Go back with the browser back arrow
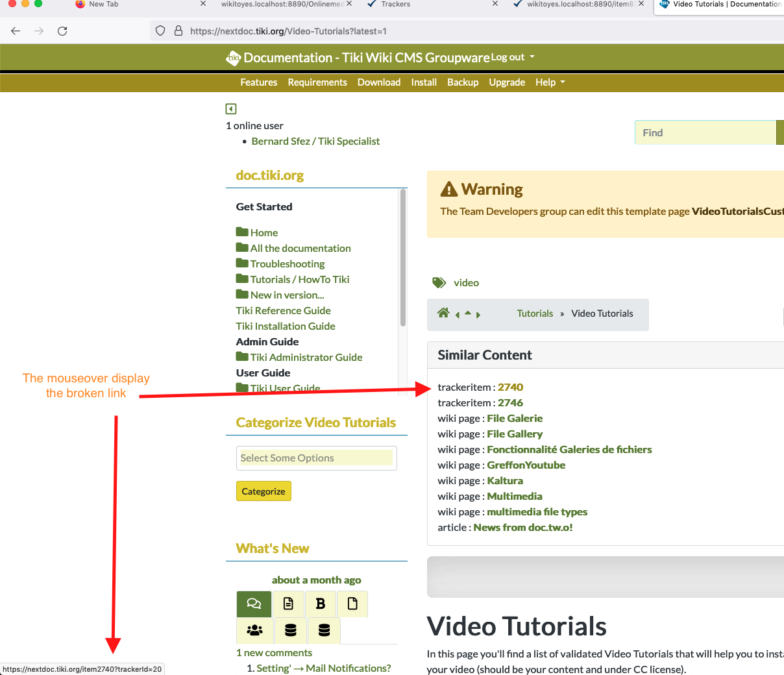784x675 pixels. point(16,31)
